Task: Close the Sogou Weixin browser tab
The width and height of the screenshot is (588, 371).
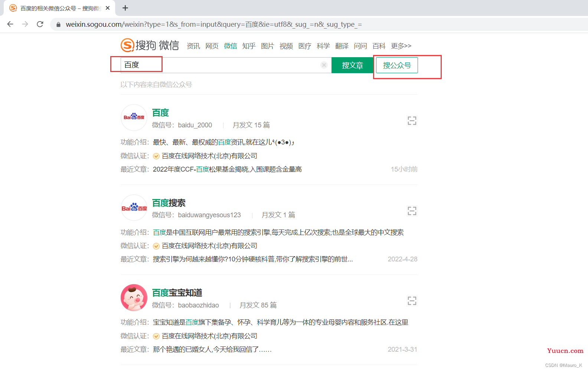Action: tap(108, 8)
